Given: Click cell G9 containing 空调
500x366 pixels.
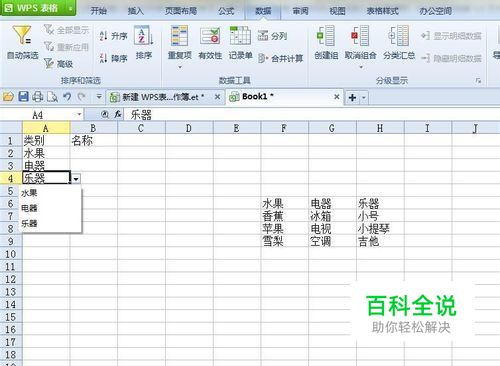Looking at the screenshot, I should click(x=332, y=241).
